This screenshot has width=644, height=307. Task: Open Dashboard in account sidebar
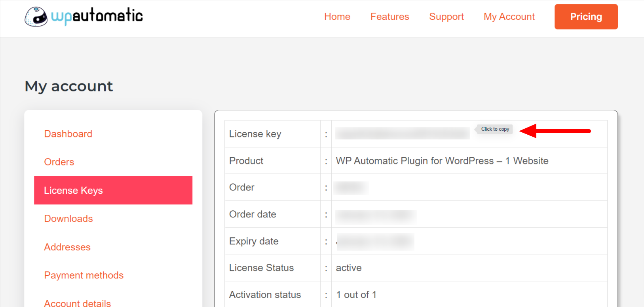coord(68,134)
